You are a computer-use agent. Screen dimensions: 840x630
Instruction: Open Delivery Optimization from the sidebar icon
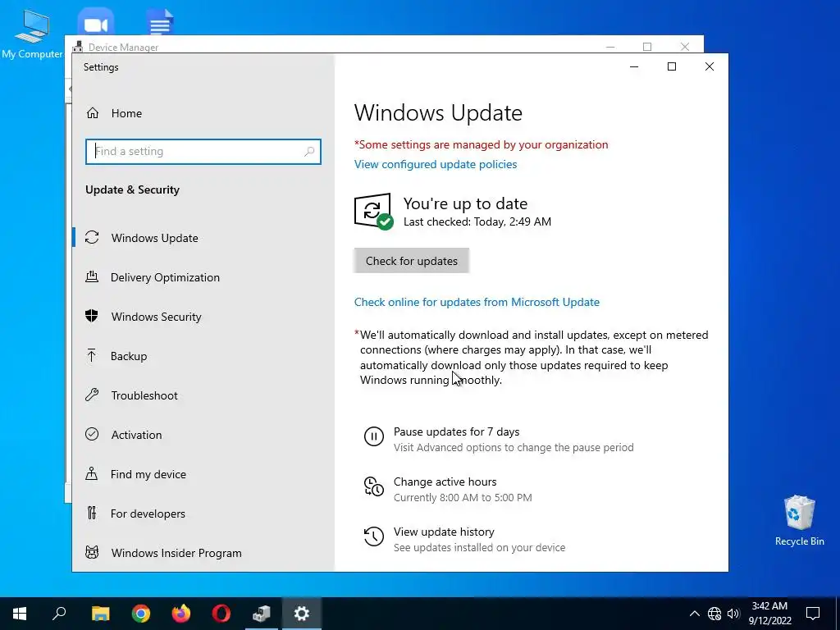92,277
